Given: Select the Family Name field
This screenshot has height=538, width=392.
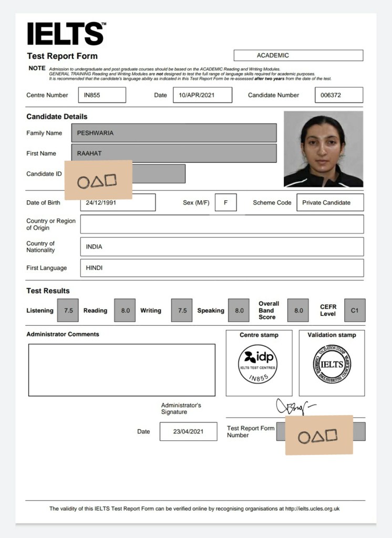Looking at the screenshot, I should [x=174, y=133].
